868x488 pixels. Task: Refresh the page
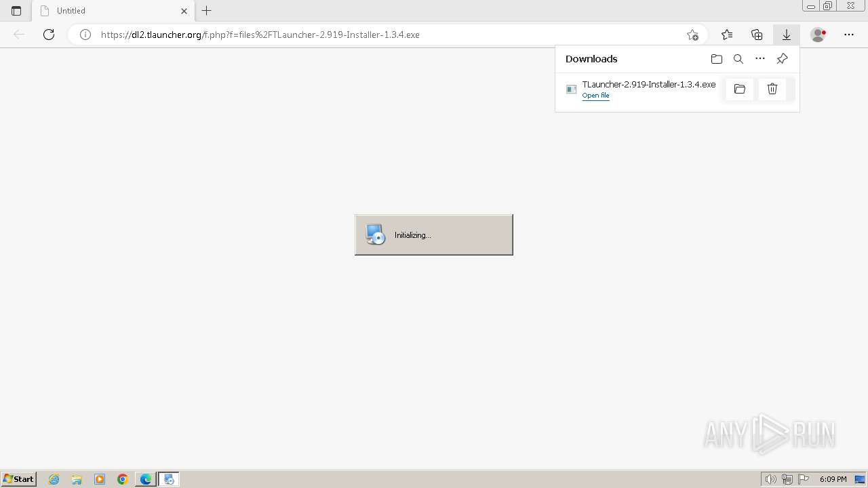pyautogui.click(x=49, y=35)
